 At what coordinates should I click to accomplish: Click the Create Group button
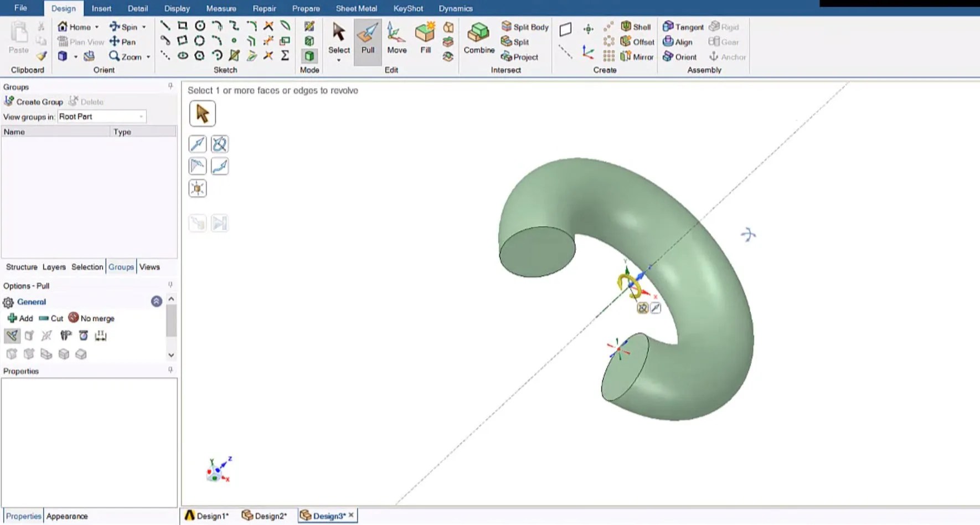click(33, 101)
